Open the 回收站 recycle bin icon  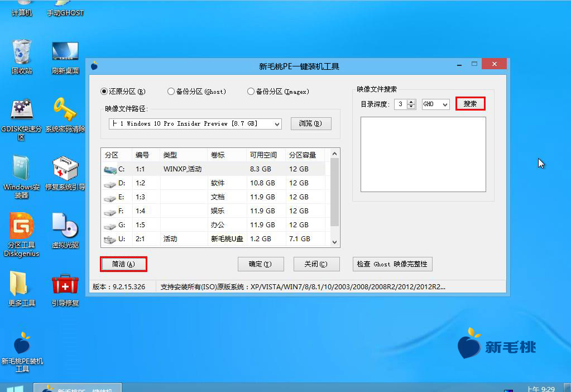(21, 56)
